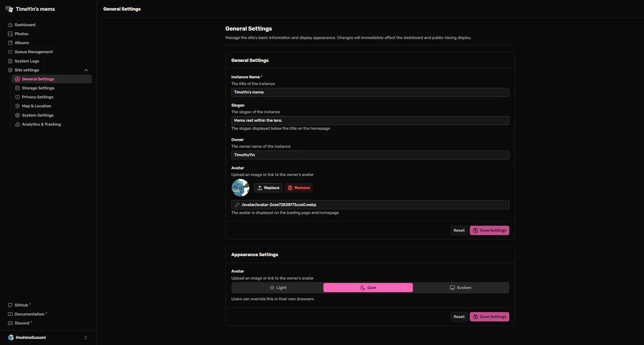Save Settings in Appearance Settings card
Image resolution: width=644 pixels, height=345 pixels.
coord(489,317)
